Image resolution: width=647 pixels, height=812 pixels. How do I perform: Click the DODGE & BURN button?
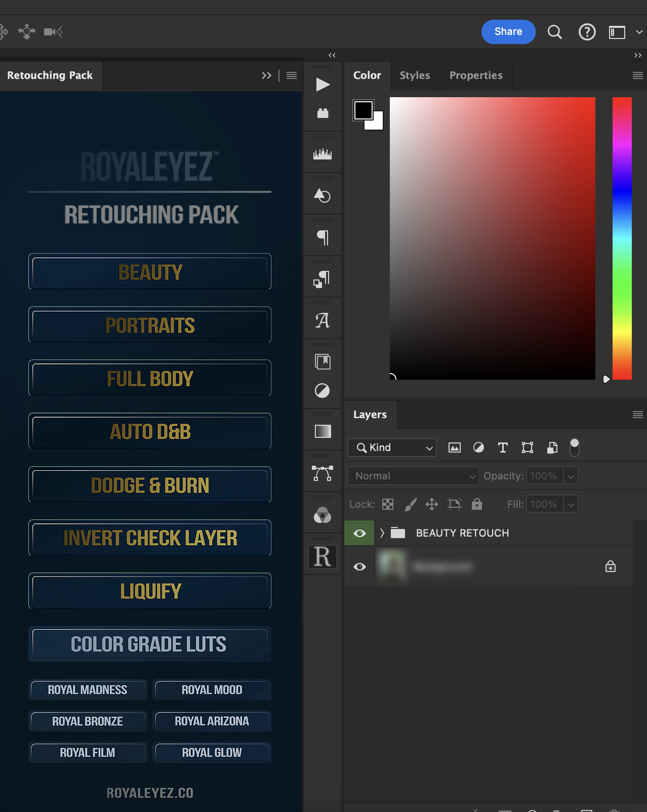point(150,485)
